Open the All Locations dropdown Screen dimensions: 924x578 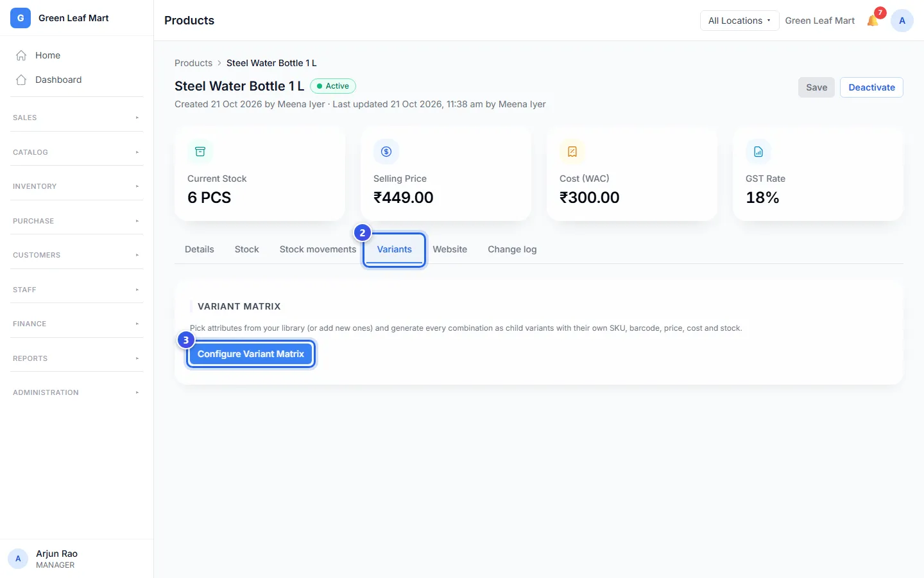tap(739, 21)
